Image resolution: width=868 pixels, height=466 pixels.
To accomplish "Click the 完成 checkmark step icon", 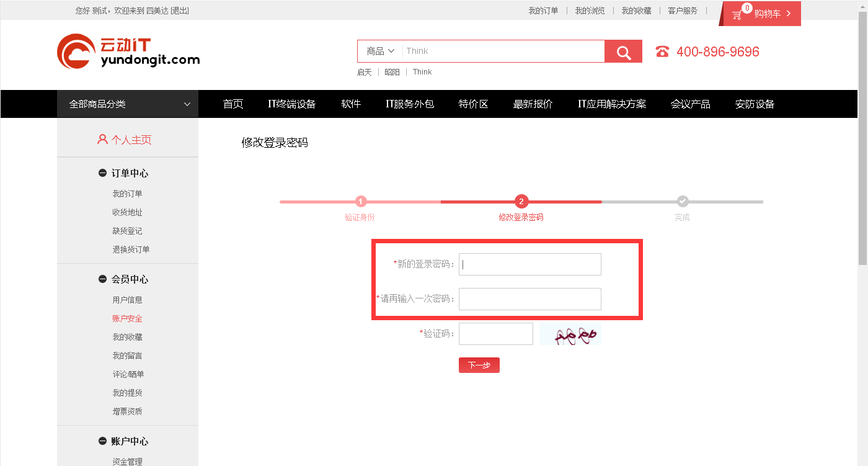I will (683, 201).
